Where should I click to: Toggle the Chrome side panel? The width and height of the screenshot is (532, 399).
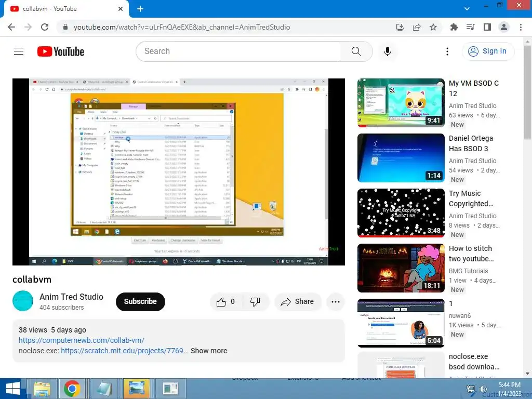487,27
